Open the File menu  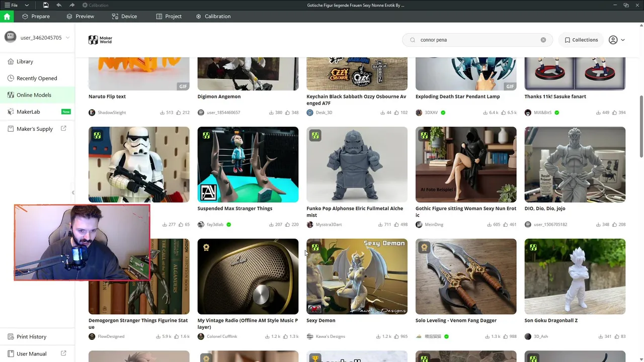11,5
